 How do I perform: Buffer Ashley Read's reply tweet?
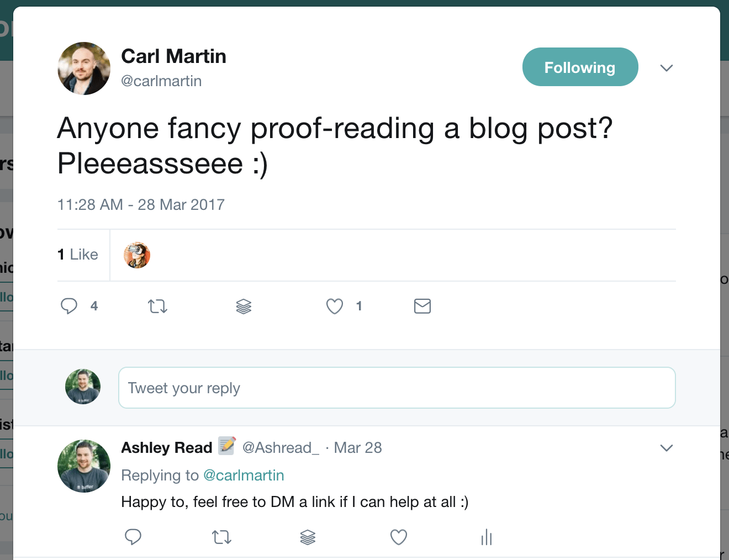click(x=308, y=537)
